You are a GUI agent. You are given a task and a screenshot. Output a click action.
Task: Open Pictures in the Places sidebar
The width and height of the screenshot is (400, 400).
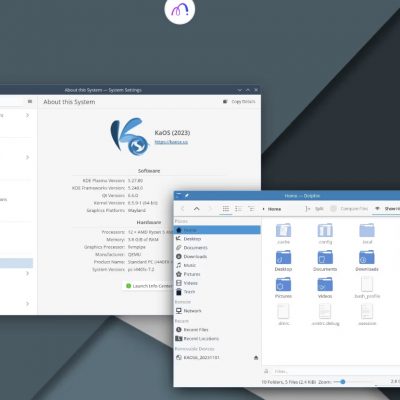[217, 274]
